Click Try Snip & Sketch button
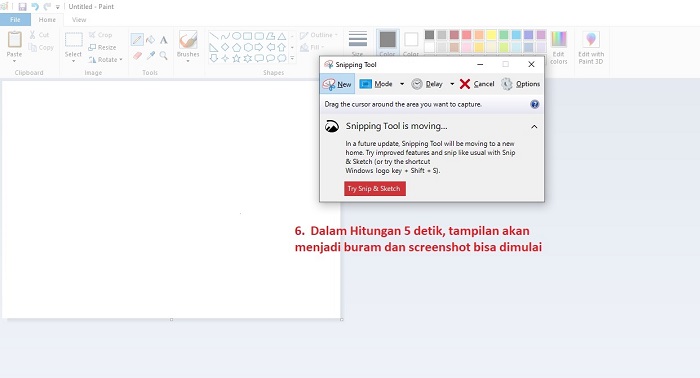Image resolution: width=700 pixels, height=378 pixels. click(375, 188)
